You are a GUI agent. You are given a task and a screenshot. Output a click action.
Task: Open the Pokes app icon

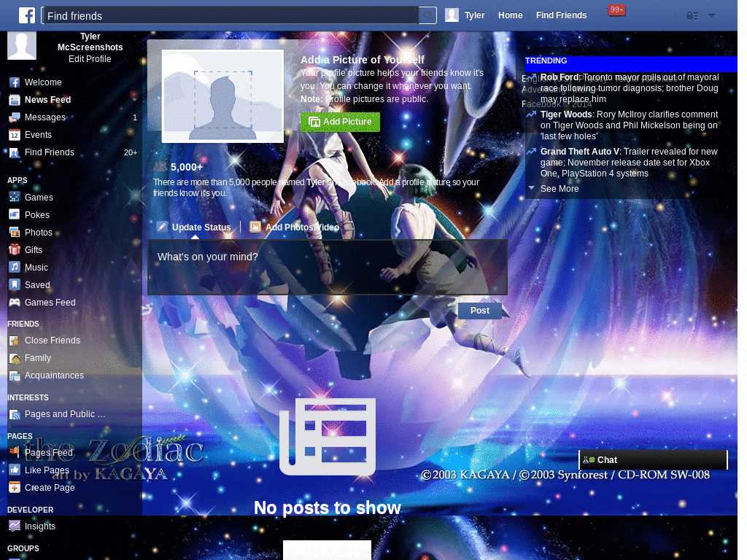(15, 215)
